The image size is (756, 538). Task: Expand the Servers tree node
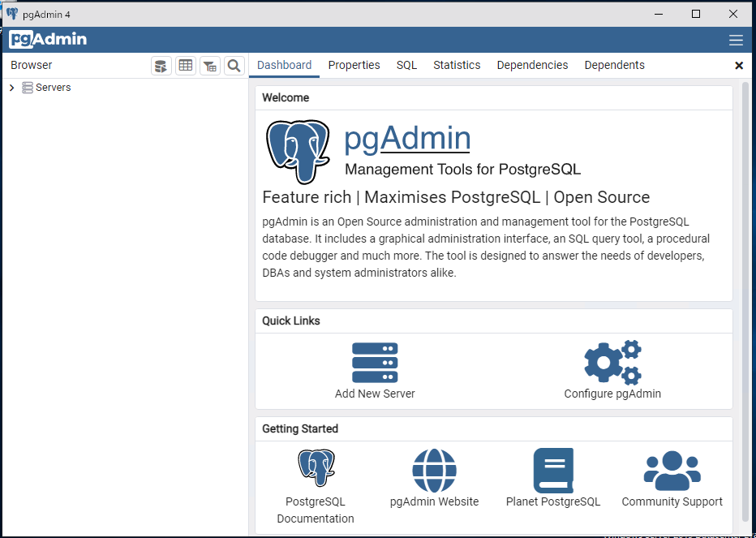11,87
